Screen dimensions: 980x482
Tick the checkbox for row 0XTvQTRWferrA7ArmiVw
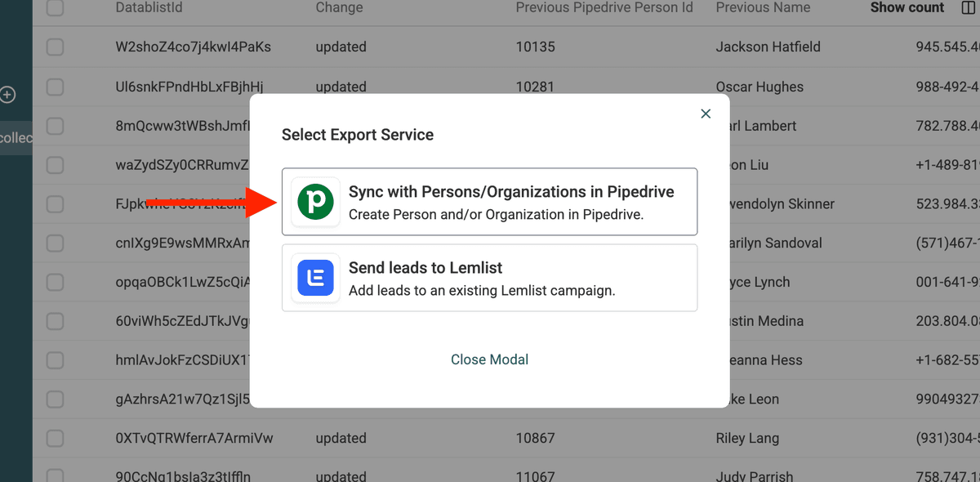point(55,439)
